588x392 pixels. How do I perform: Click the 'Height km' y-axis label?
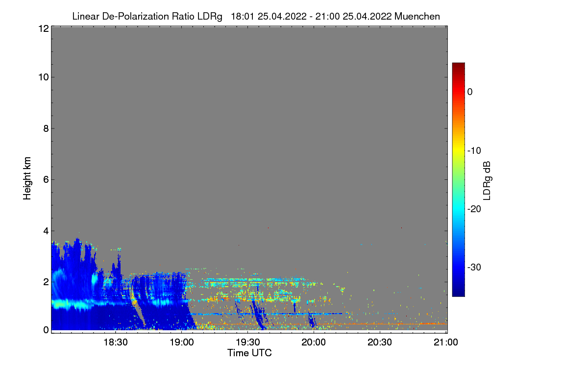[27, 178]
